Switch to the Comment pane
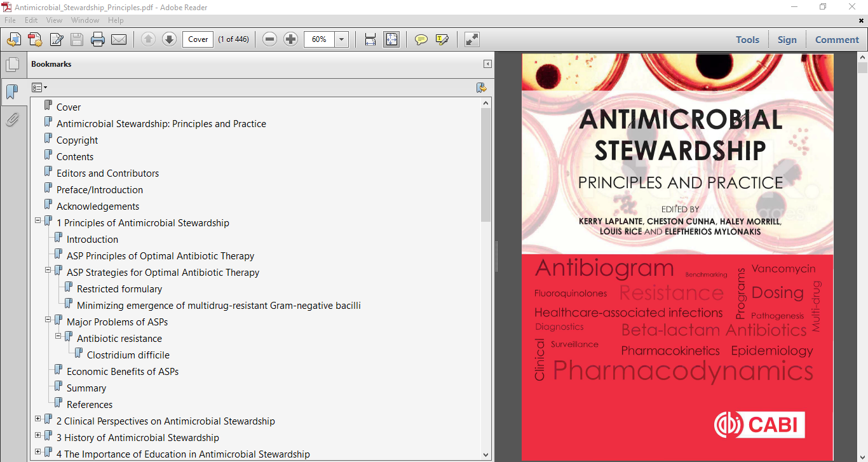868x462 pixels. 837,39
